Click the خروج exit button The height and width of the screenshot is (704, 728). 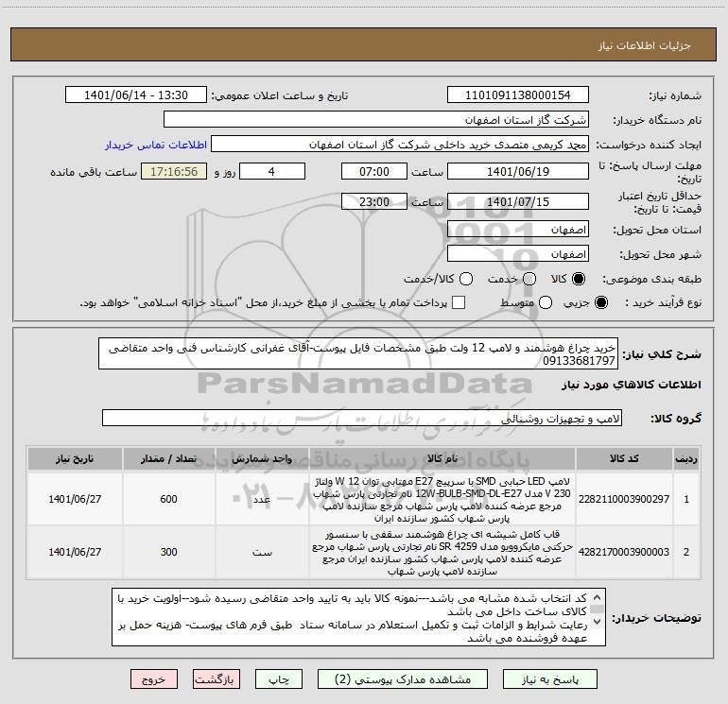(154, 679)
